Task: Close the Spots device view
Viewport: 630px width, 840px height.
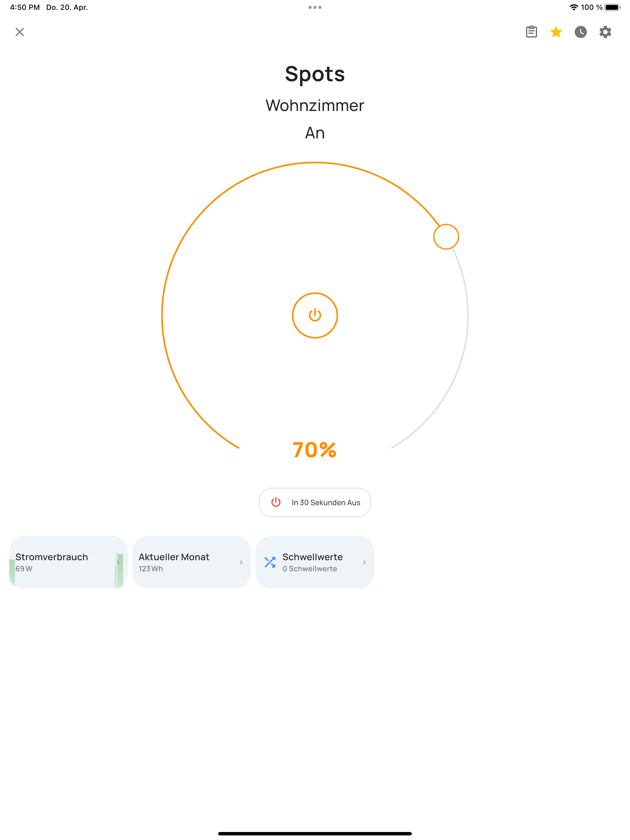Action: pyautogui.click(x=20, y=32)
